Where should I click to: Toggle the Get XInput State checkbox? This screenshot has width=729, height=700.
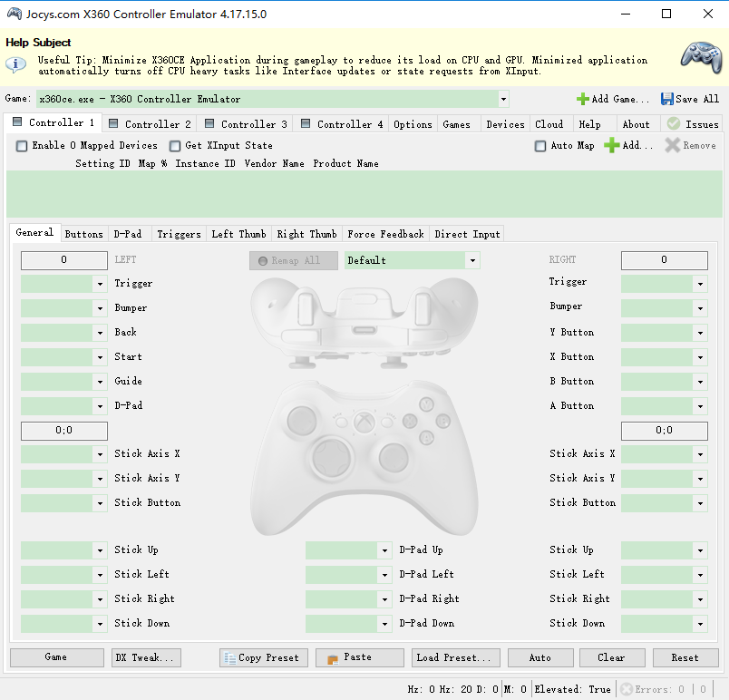point(175,146)
